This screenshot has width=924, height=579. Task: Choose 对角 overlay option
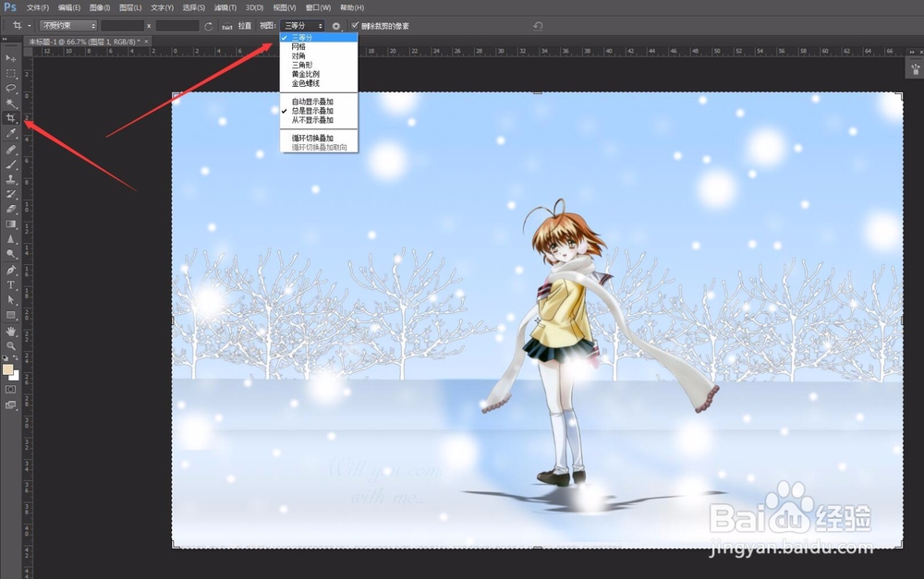tap(319, 56)
